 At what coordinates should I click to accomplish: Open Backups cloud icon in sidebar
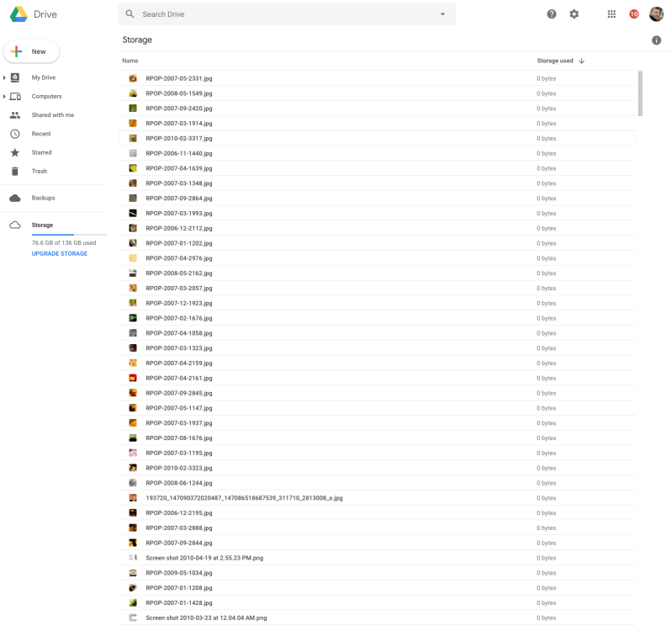tap(15, 198)
